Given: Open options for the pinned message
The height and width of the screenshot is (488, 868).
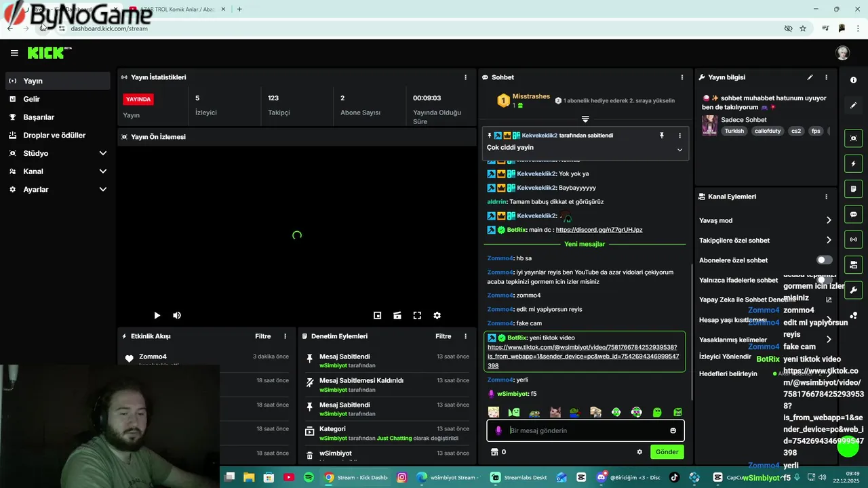Looking at the screenshot, I should pos(679,136).
